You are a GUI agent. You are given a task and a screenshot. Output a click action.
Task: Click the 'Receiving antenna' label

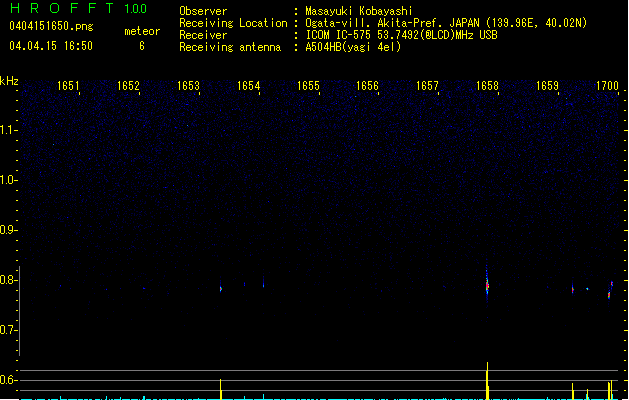(x=230, y=47)
